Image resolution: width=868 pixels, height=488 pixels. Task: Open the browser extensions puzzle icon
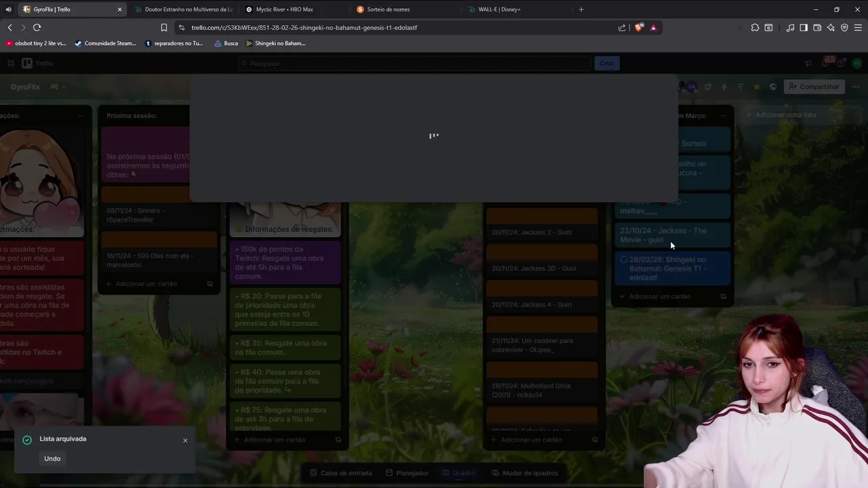755,28
